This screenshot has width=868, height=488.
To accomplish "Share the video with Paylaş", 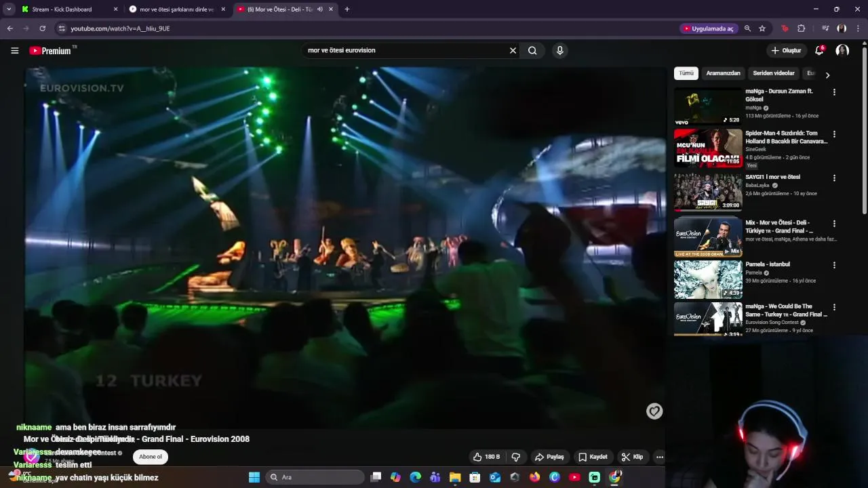I will tap(549, 457).
